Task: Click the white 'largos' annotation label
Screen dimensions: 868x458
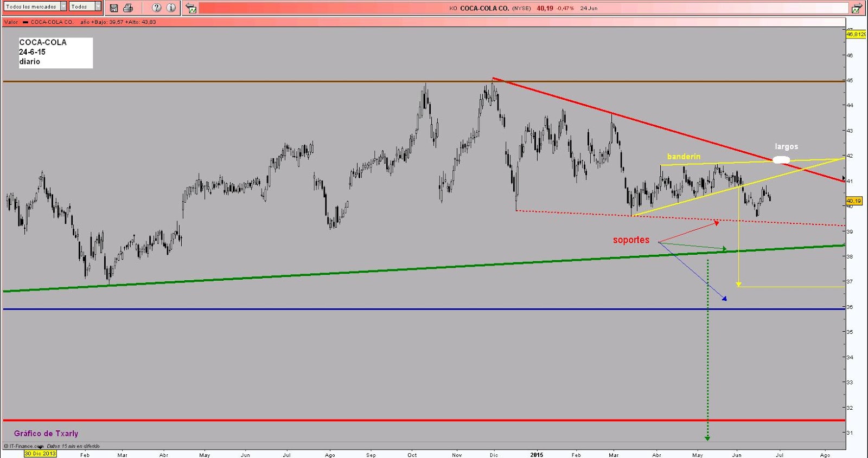Action: [786, 147]
